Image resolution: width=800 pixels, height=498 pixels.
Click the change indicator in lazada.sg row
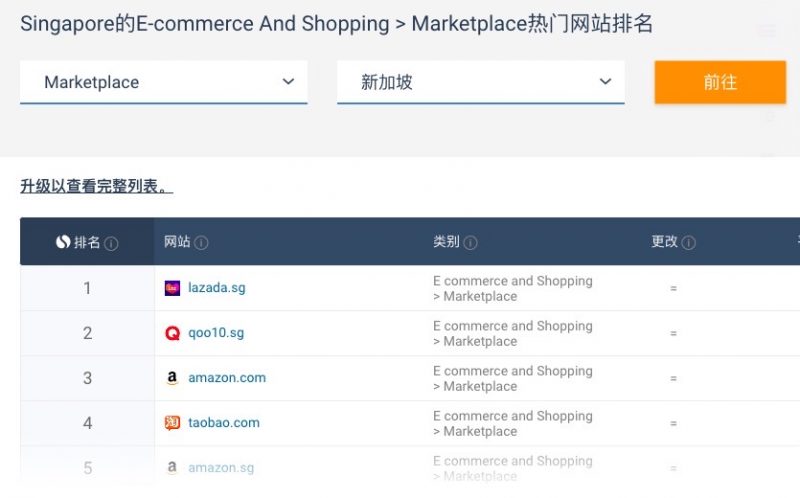[x=673, y=289]
